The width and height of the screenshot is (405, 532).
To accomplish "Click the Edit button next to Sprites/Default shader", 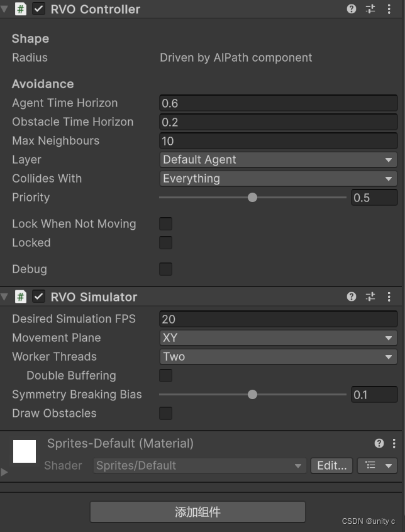I will pos(331,466).
